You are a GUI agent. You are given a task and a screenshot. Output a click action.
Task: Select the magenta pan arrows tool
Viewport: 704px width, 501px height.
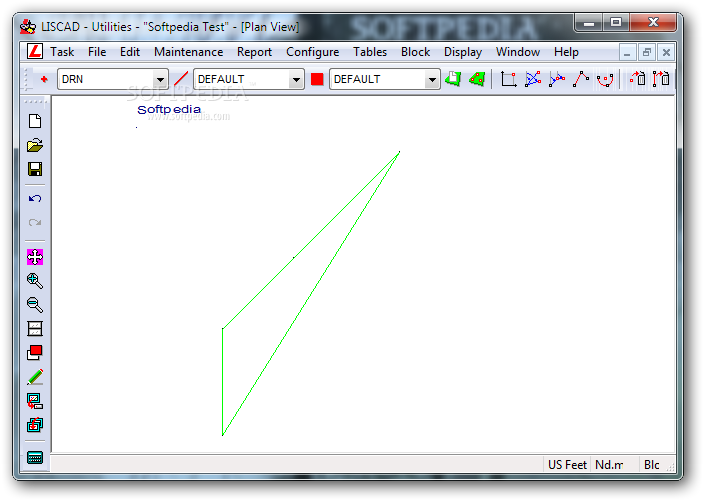pos(35,257)
